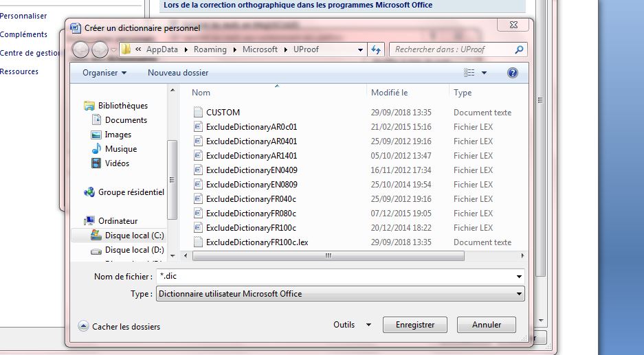
Task: Expand the AppData breadcrumb arrow
Action: (x=186, y=49)
